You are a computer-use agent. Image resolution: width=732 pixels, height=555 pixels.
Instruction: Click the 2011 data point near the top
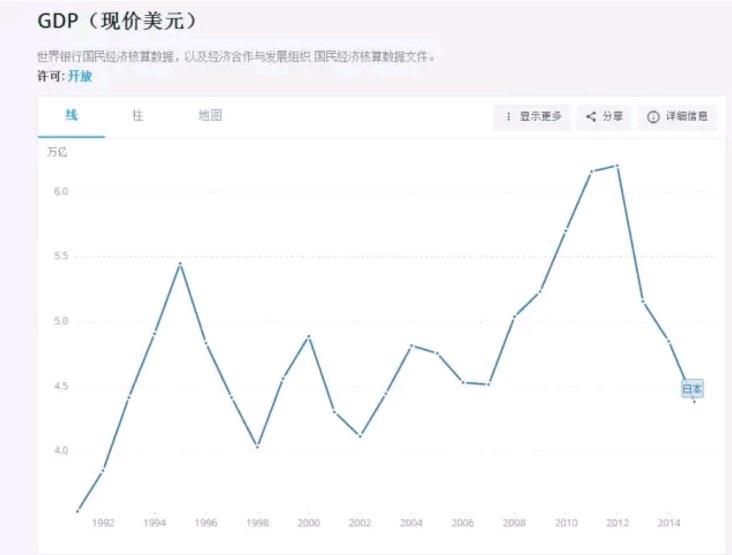pyautogui.click(x=592, y=171)
